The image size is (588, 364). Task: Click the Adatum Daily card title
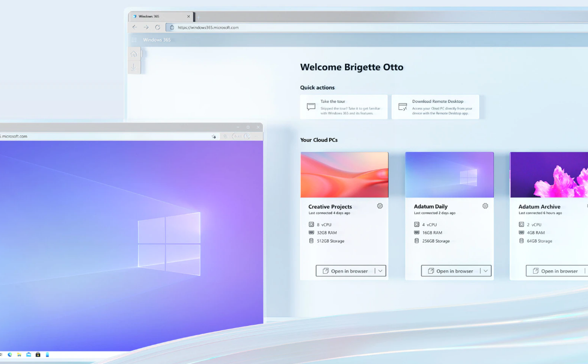tap(431, 207)
